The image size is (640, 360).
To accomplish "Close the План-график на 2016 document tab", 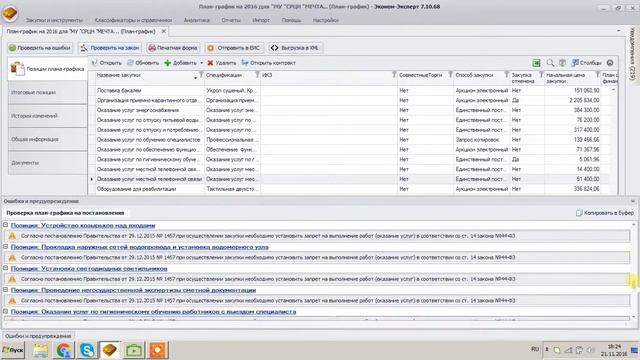I will pyautogui.click(x=164, y=31).
